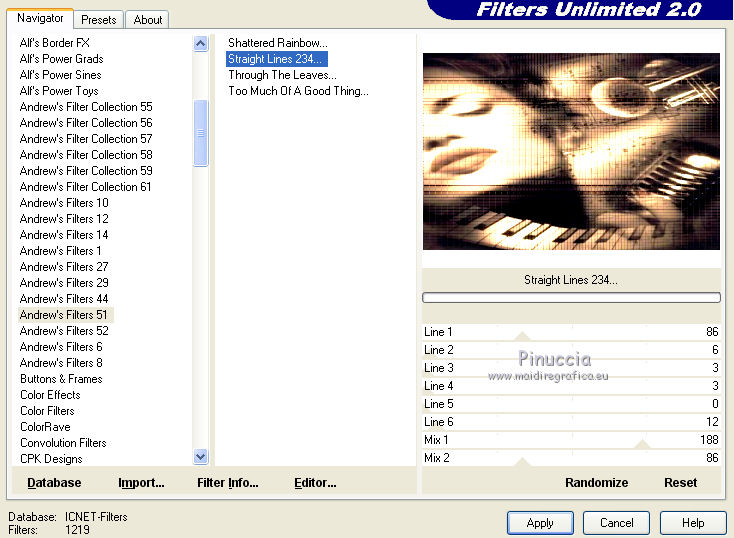Image resolution: width=734 pixels, height=538 pixels.
Task: Select Too Much Of A Good Thing filter
Action: coord(298,91)
